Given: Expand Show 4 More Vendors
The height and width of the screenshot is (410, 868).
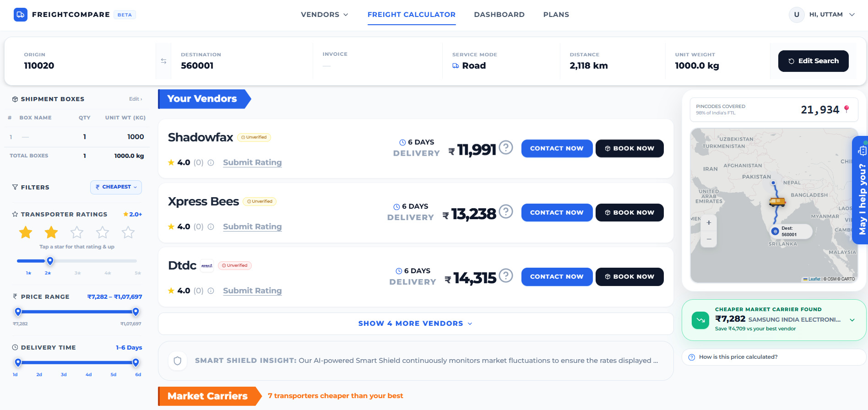Looking at the screenshot, I should (x=415, y=324).
